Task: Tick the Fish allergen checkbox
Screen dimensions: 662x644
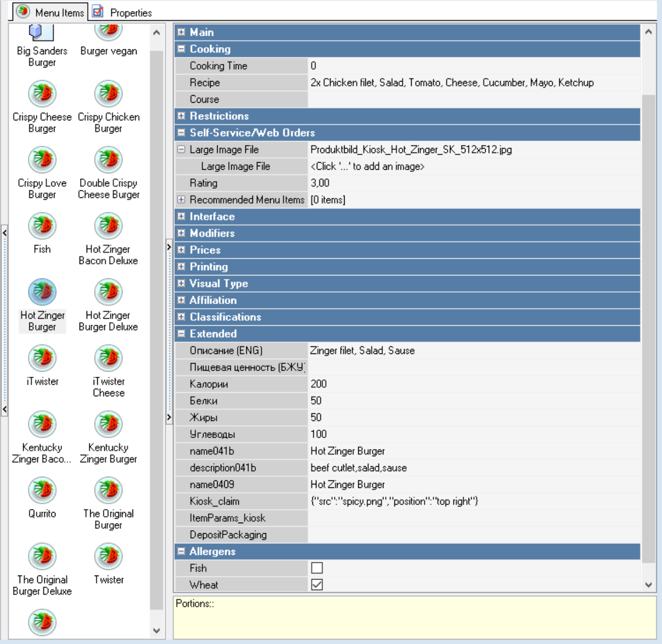Action: tap(317, 568)
